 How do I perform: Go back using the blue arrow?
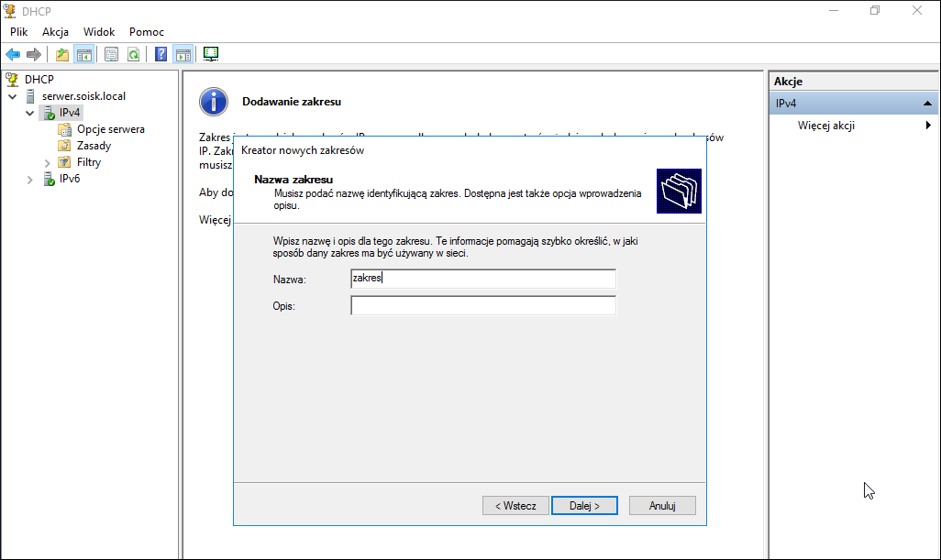(x=13, y=55)
